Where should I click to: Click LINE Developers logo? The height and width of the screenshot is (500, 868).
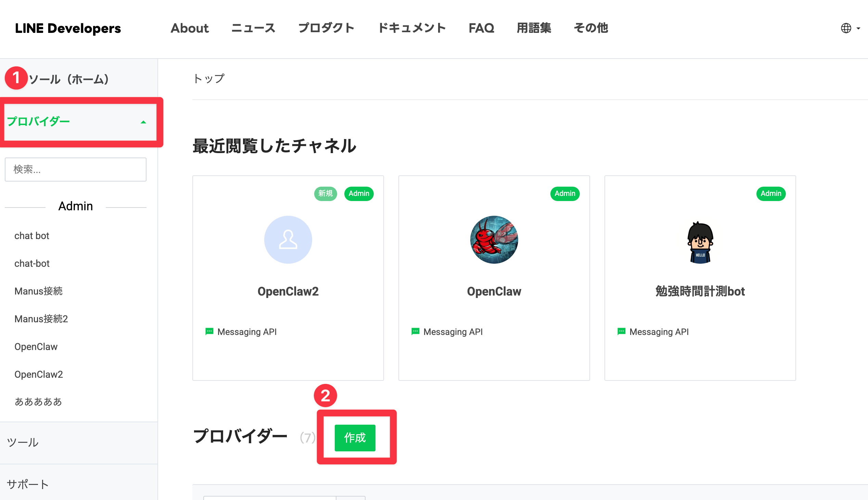[68, 28]
